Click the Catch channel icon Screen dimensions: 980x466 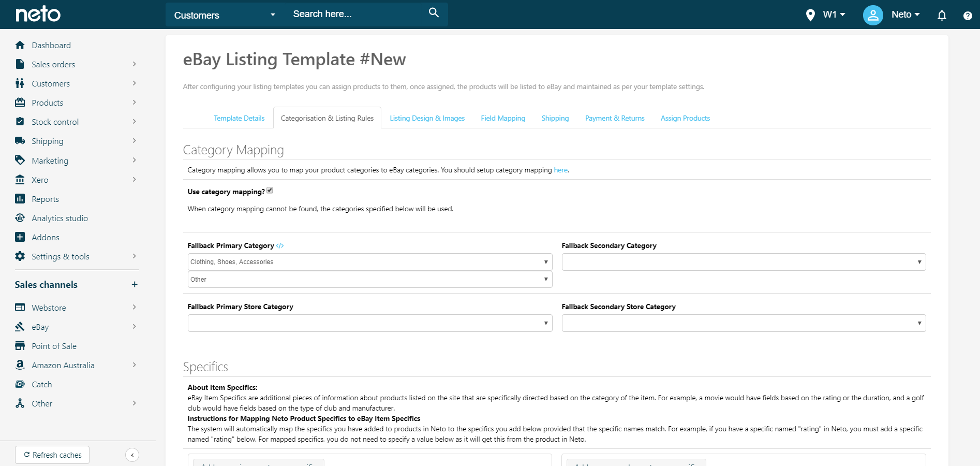(20, 384)
